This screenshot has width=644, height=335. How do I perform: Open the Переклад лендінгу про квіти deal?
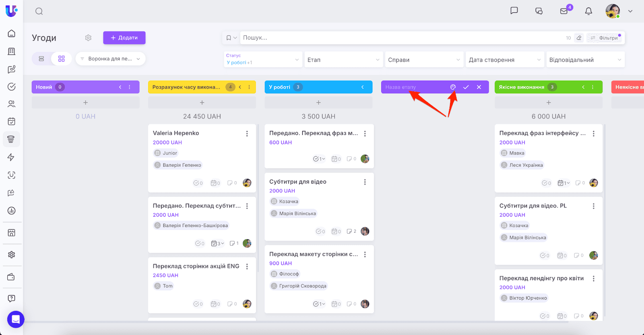(541, 278)
